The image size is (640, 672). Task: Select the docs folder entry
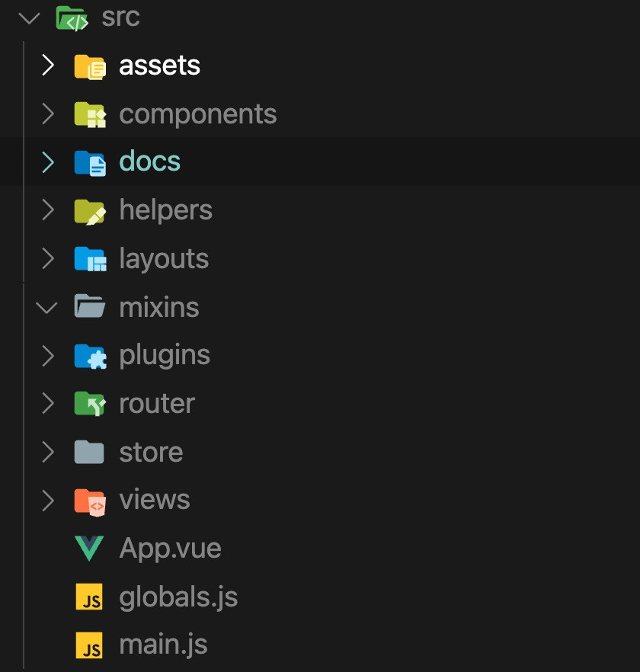149,161
